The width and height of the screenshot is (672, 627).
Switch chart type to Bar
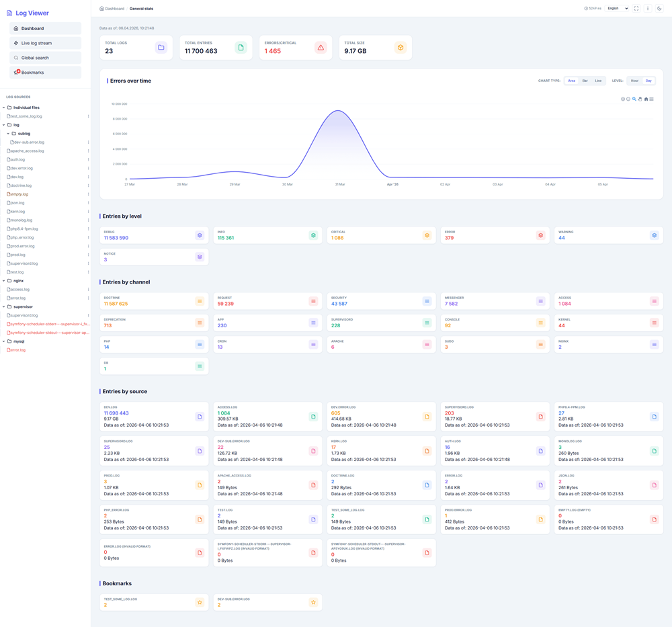(585, 81)
